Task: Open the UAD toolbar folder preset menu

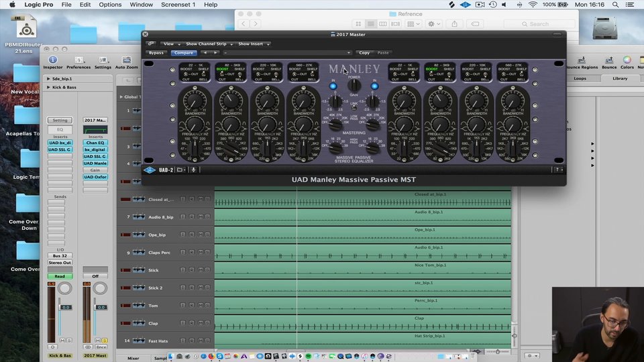Action: (x=181, y=170)
